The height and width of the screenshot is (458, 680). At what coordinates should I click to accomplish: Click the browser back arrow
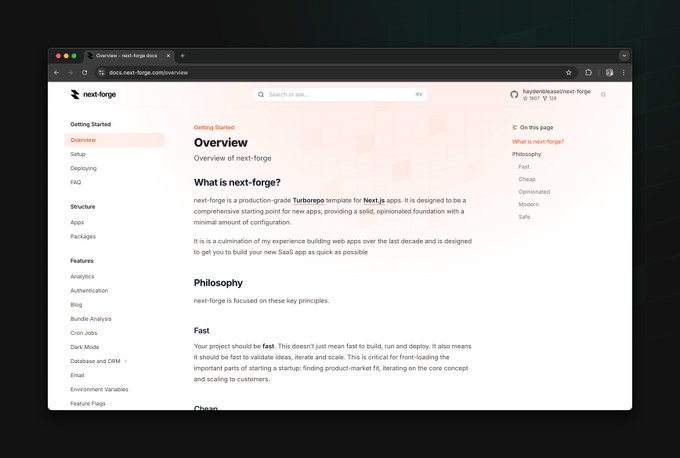coord(56,73)
